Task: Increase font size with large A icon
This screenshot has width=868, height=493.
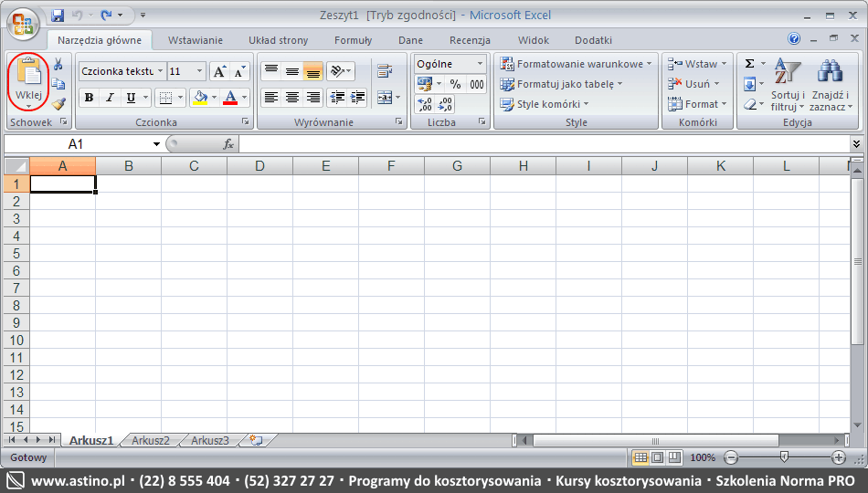Action: 220,71
